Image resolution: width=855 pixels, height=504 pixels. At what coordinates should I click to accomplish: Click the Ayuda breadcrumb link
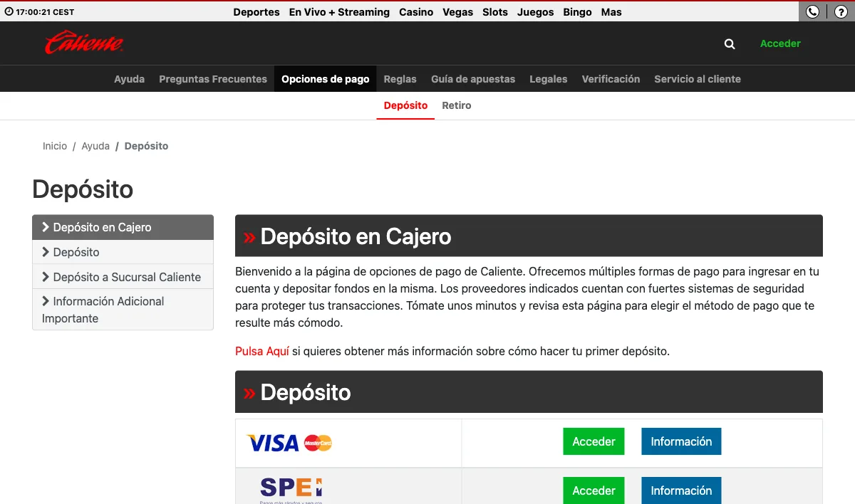(x=95, y=146)
